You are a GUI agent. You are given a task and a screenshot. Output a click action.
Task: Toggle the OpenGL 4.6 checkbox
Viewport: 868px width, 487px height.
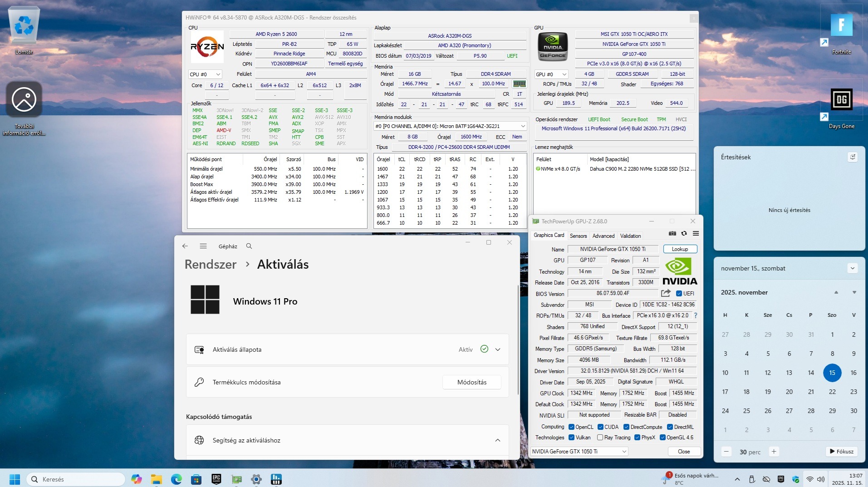coord(662,438)
